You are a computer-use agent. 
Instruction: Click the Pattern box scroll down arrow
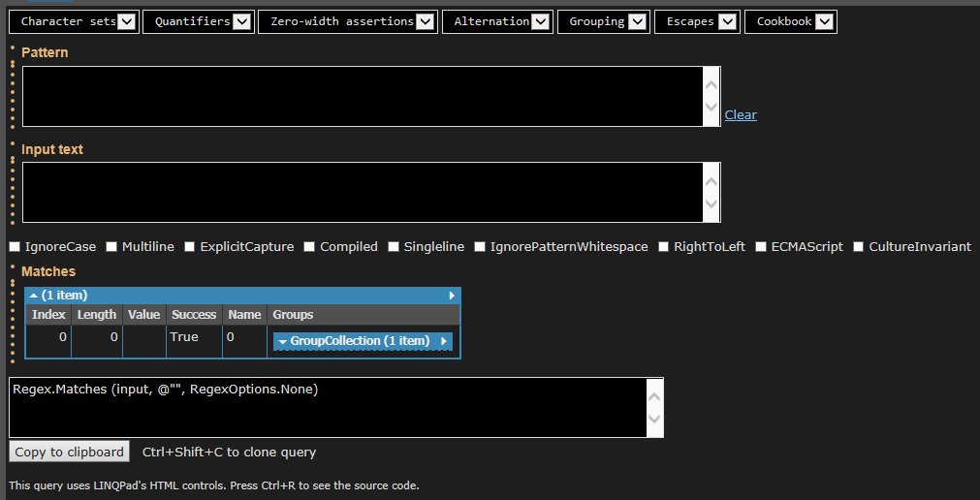[711, 108]
